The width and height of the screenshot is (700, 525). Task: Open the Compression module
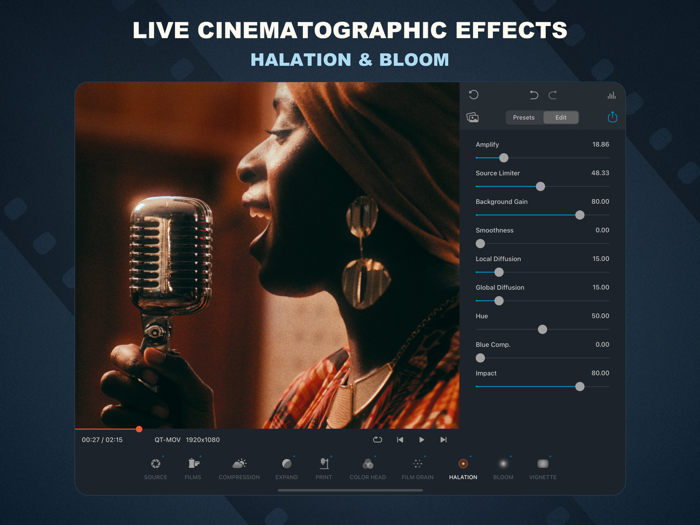pyautogui.click(x=239, y=468)
